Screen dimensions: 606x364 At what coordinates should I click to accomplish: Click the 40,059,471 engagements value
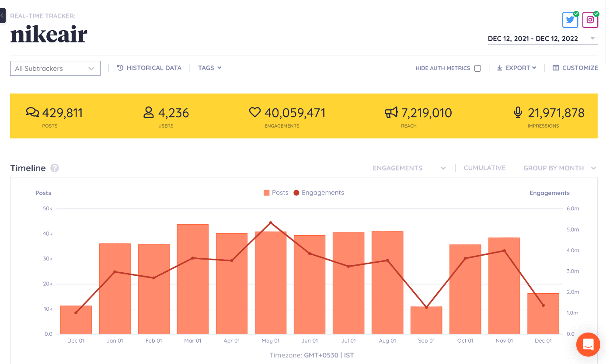coord(295,113)
